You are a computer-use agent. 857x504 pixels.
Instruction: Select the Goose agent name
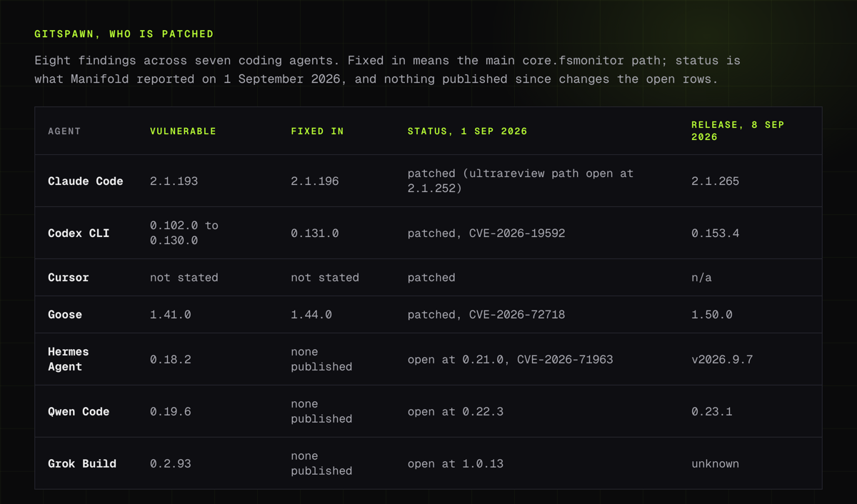tap(65, 315)
